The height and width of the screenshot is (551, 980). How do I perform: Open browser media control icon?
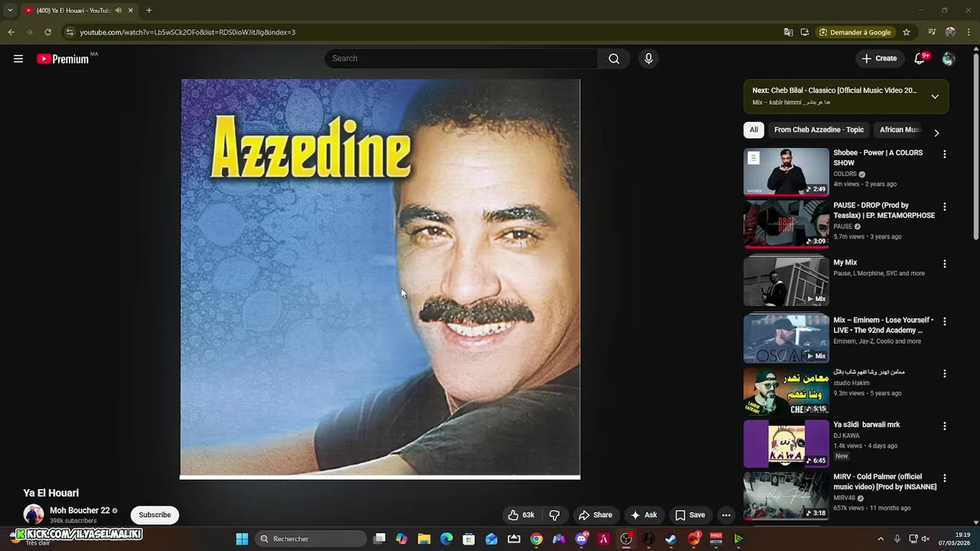932,32
